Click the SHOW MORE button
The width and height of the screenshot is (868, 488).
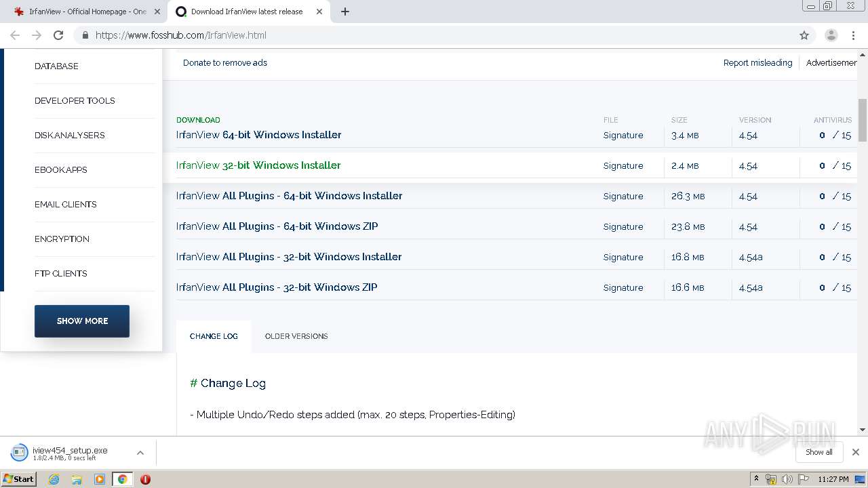(x=82, y=321)
